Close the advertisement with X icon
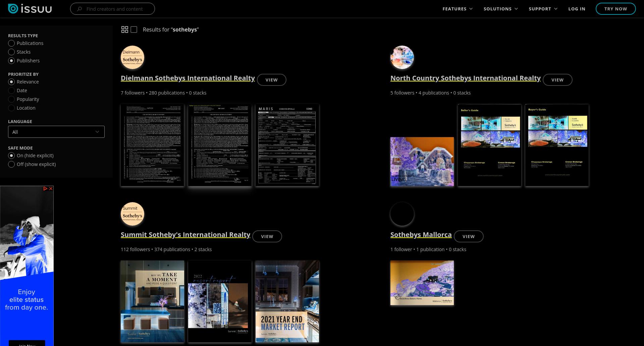The width and height of the screenshot is (644, 346). (x=51, y=189)
